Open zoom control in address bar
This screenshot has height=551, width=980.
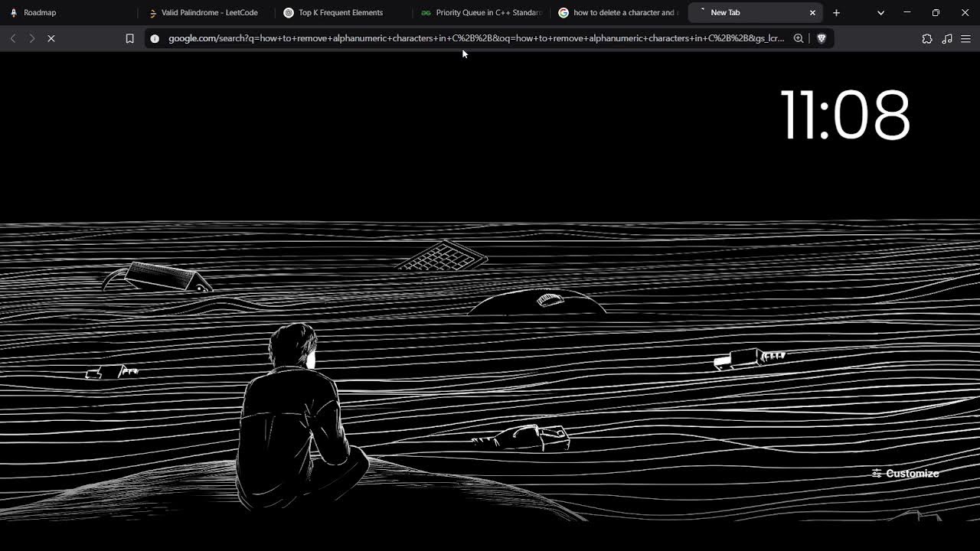pos(799,38)
